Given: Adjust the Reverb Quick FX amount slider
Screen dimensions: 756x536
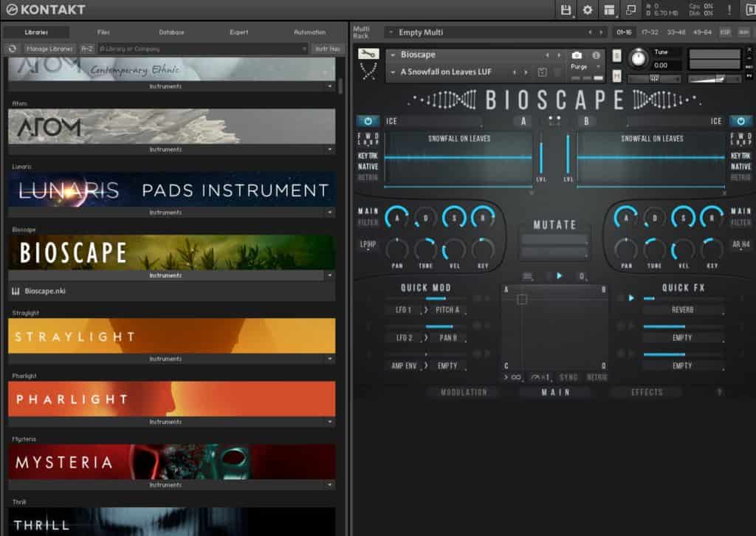Looking at the screenshot, I should pos(683,299).
